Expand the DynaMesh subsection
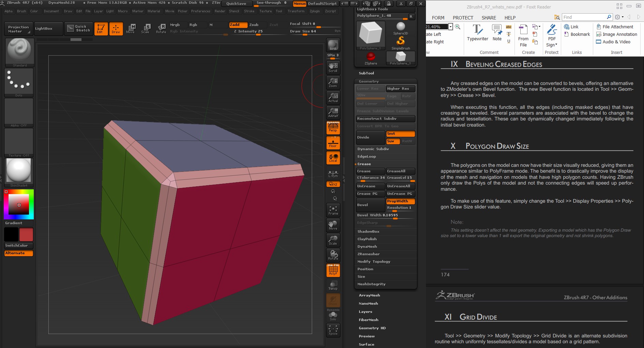 (367, 247)
